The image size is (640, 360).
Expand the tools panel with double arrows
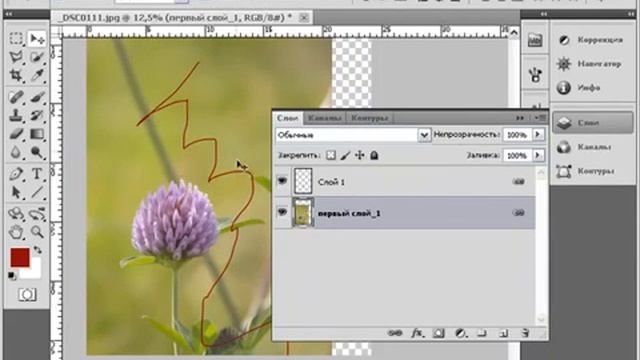coord(9,14)
